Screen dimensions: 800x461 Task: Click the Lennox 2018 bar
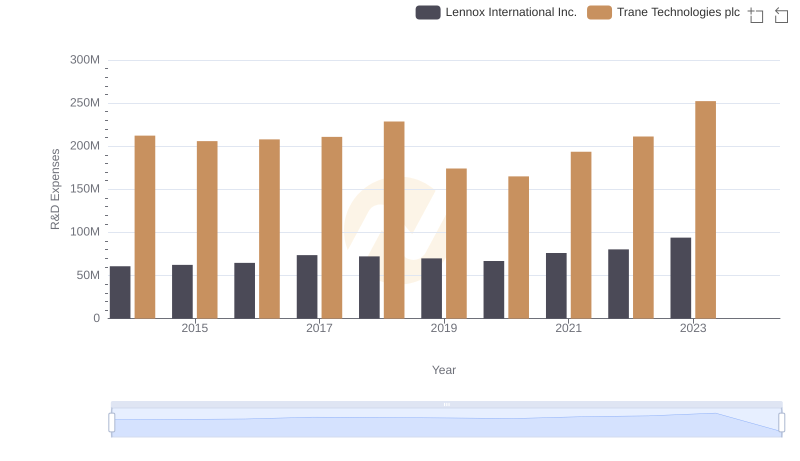369,287
